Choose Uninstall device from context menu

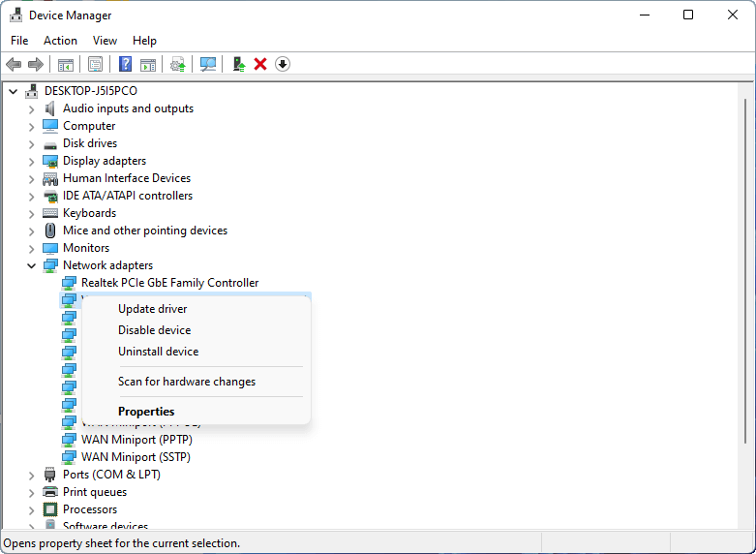coord(197,352)
